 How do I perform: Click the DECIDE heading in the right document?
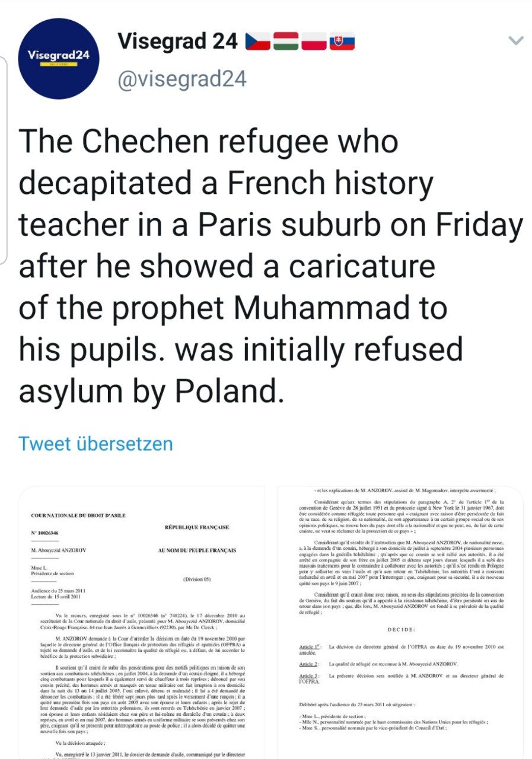[x=402, y=630]
